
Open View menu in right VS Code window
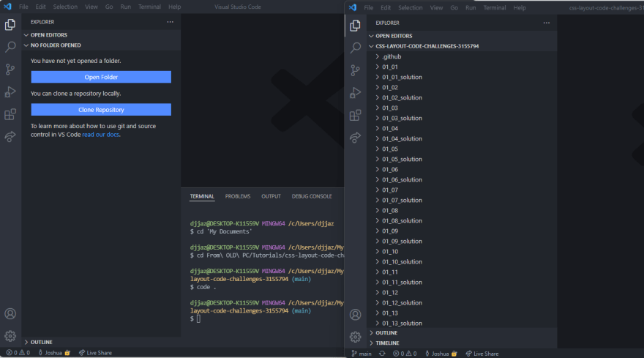(436, 8)
